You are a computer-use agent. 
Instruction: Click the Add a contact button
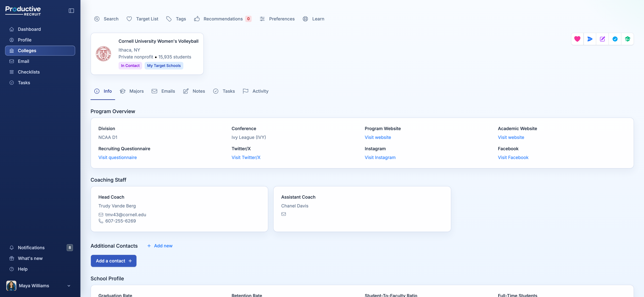click(114, 261)
